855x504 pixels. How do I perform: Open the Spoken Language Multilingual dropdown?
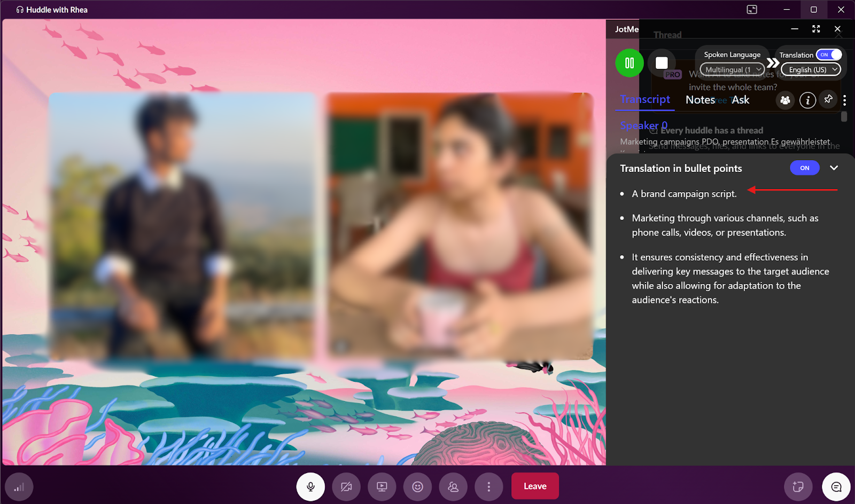pyautogui.click(x=732, y=69)
